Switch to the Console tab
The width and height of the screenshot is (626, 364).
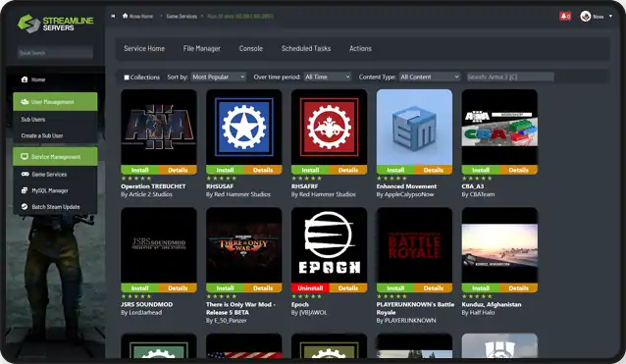click(x=251, y=48)
